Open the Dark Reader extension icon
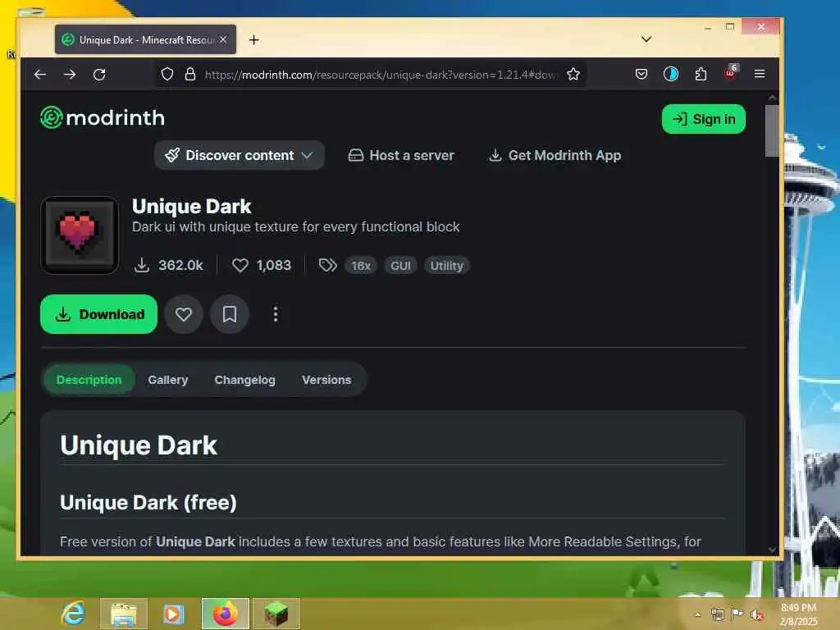 [x=671, y=74]
